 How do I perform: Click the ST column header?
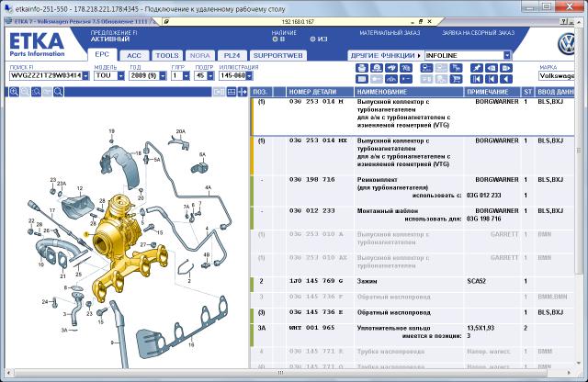pyautogui.click(x=527, y=92)
